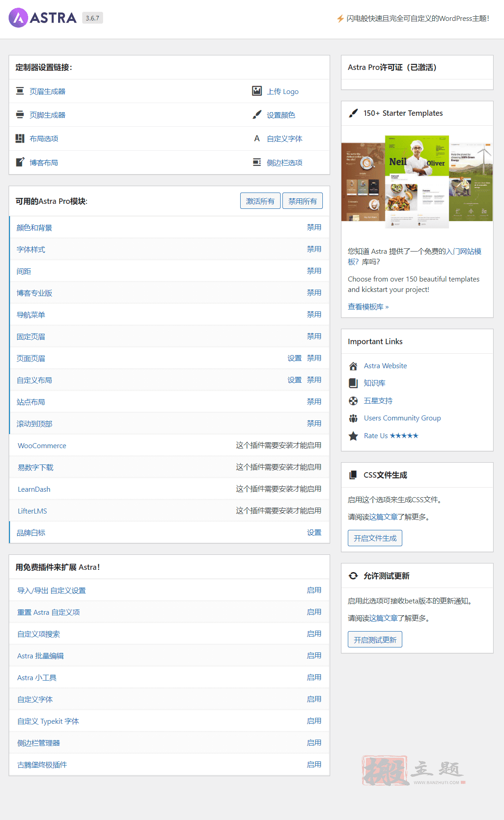The height and width of the screenshot is (820, 504).
Task: Open the Users Community Group link
Action: pyautogui.click(x=402, y=418)
